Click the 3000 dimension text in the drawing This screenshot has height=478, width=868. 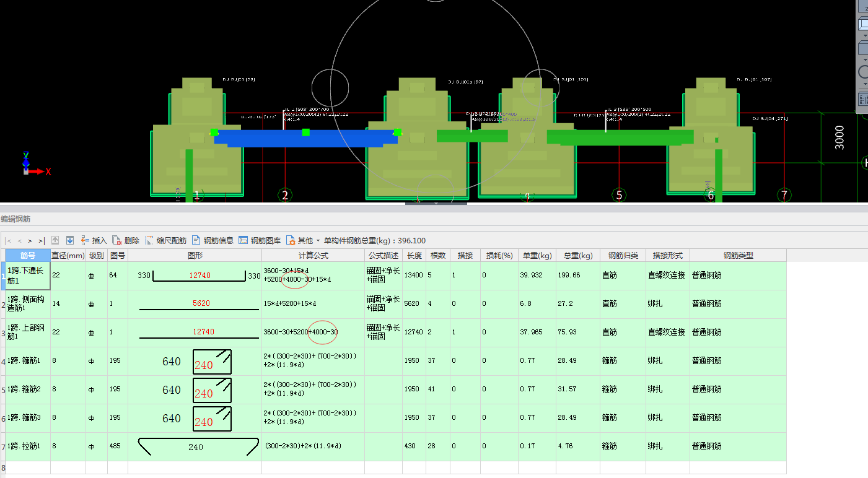pos(839,139)
